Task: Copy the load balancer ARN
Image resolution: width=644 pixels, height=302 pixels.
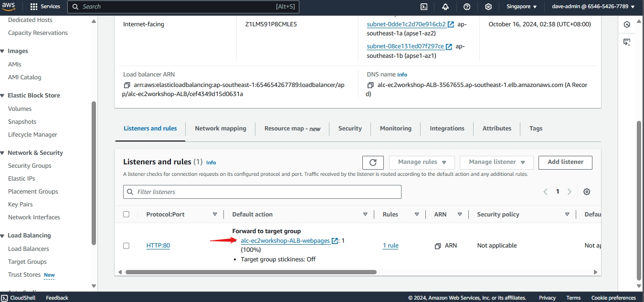Action: (127, 85)
